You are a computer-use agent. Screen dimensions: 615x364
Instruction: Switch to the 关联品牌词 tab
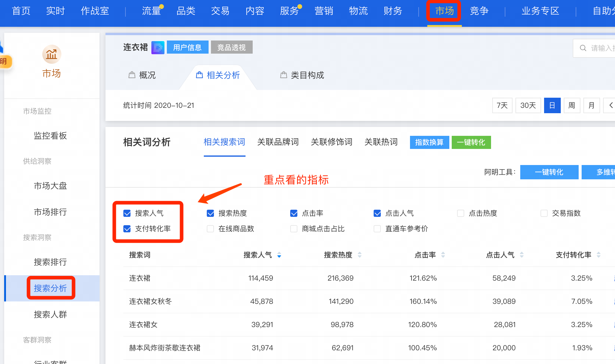point(278,142)
